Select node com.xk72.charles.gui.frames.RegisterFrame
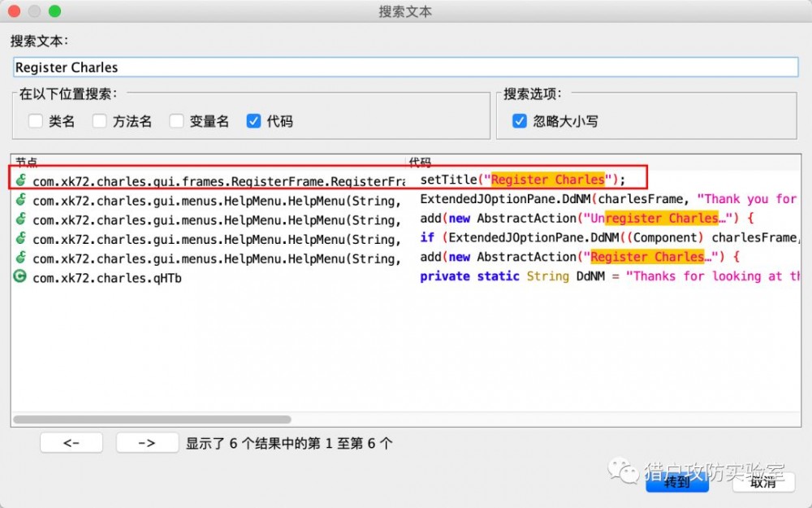Image resolution: width=812 pixels, height=508 pixels. (x=218, y=181)
